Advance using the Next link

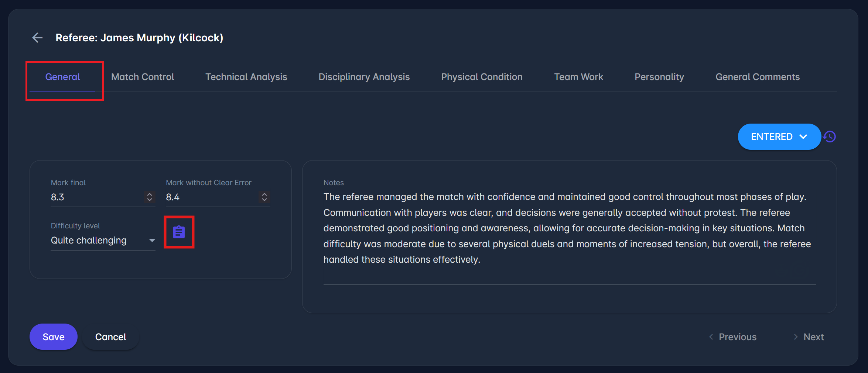(x=809, y=337)
